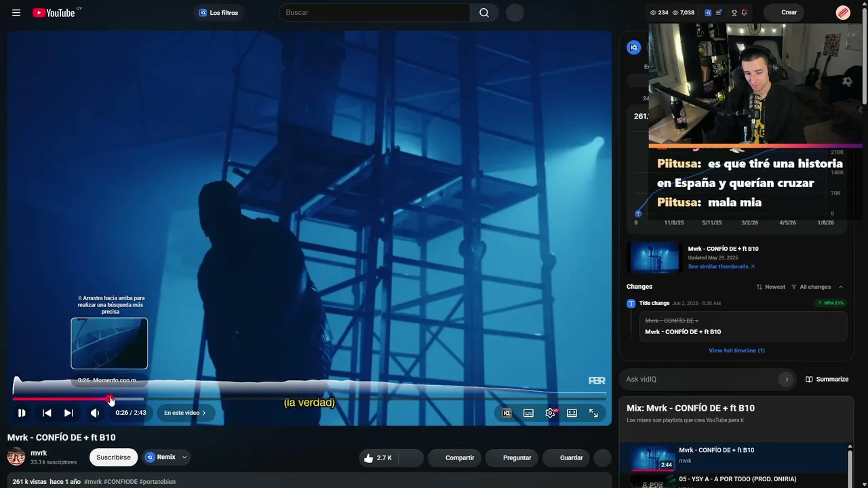Open the vidIQ icon in header toolbar
The width and height of the screenshot is (868, 488).
708,13
